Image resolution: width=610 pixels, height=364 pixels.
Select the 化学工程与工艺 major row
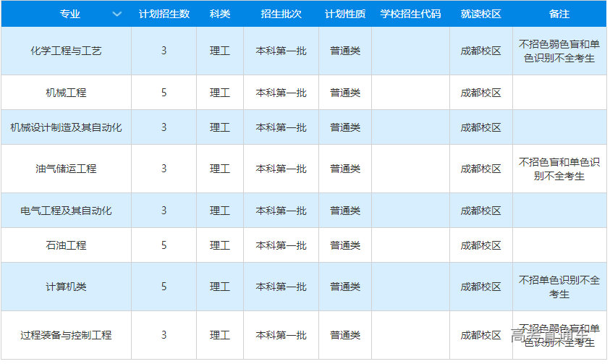[66, 51]
